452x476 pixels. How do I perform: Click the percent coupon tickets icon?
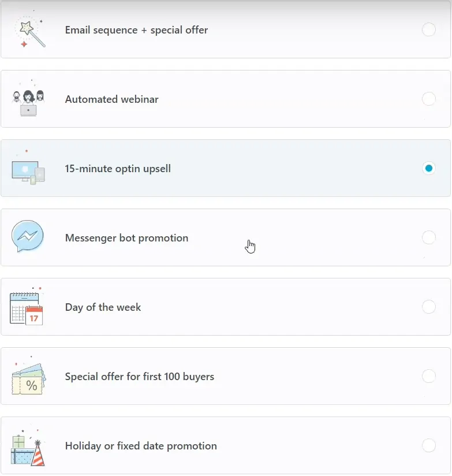[28, 379]
